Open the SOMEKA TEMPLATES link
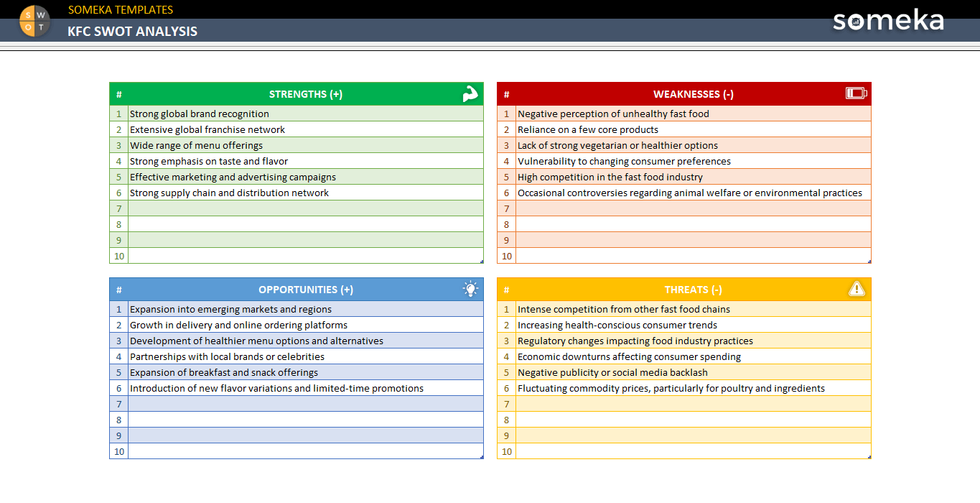980x503 pixels. pos(121,9)
